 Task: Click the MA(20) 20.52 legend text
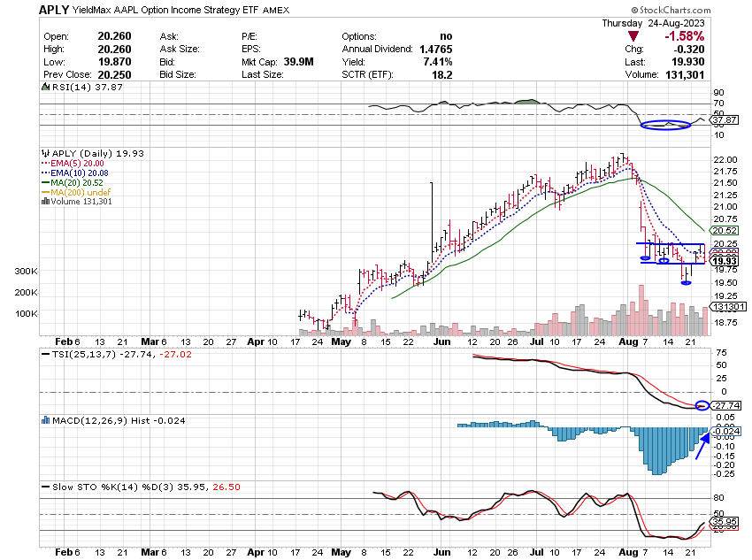click(77, 182)
